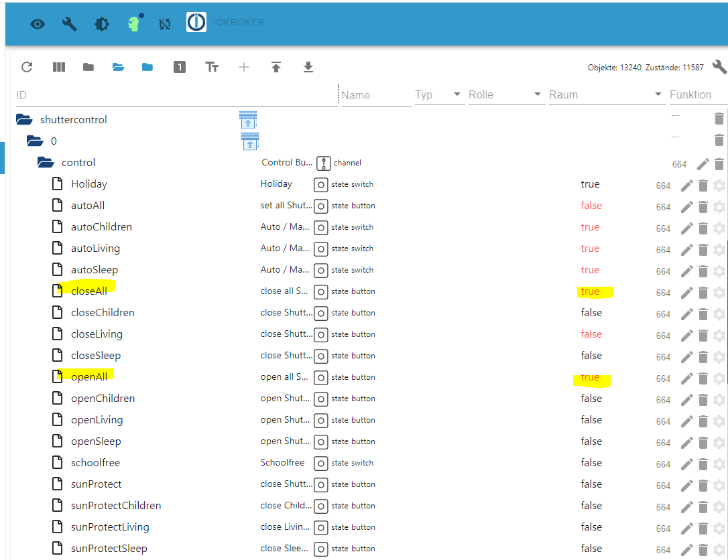Click the name 'Schoolfree' in schoolfree row
728x560 pixels.
coord(282,463)
